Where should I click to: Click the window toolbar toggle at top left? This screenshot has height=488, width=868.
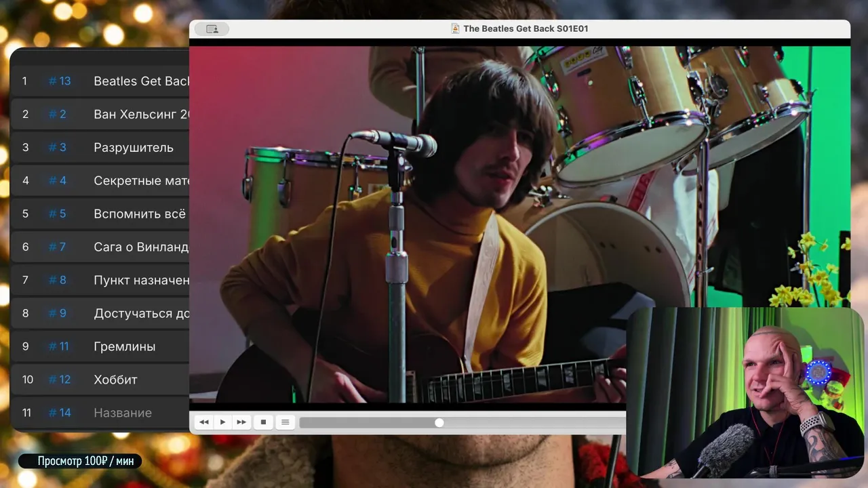(212, 29)
